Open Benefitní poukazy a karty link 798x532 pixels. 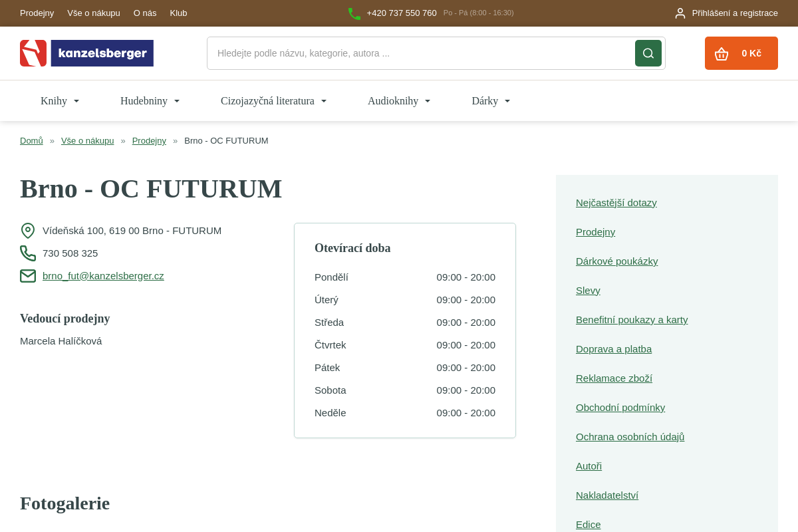(x=632, y=320)
